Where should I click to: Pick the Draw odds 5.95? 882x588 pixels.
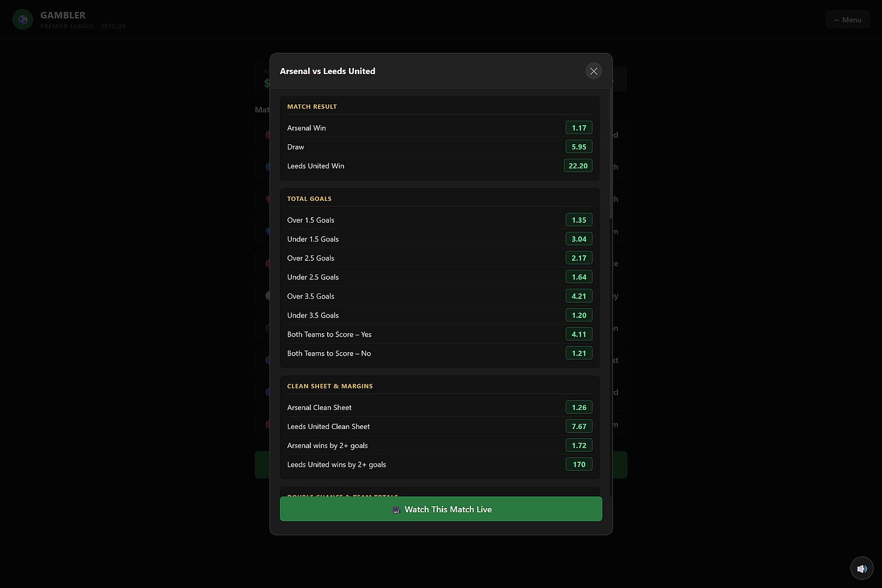(579, 147)
